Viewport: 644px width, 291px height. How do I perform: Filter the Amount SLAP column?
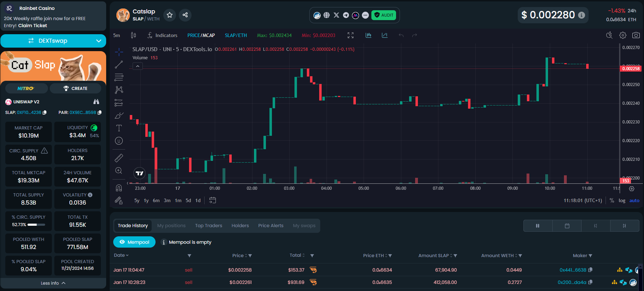point(456,256)
